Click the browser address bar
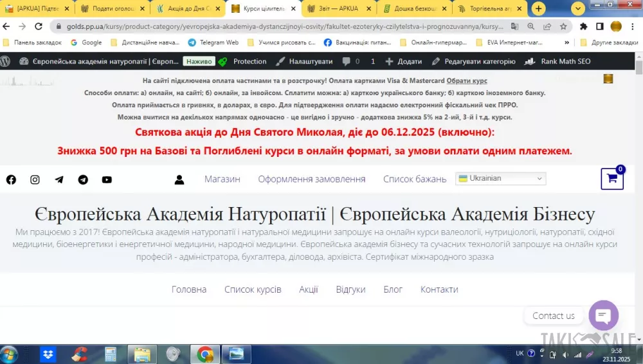643x364 pixels. point(276,26)
